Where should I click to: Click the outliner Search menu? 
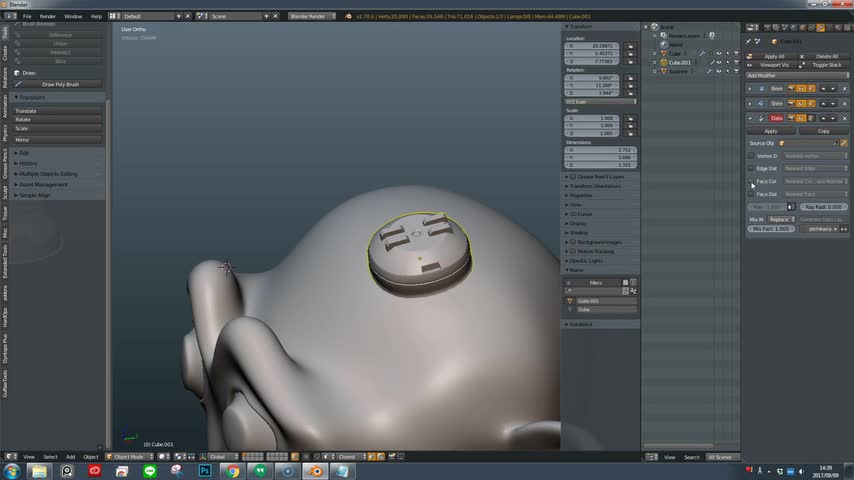pos(691,457)
